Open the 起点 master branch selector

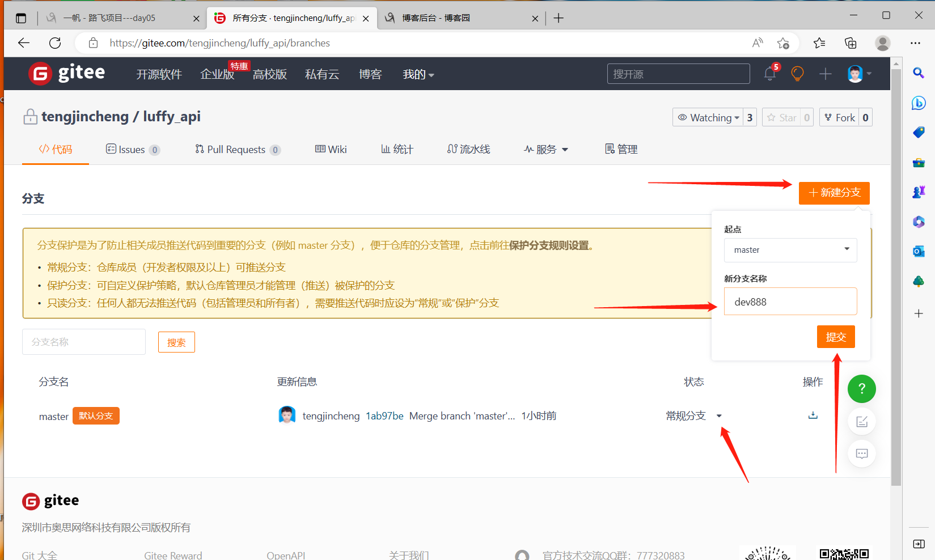coord(790,250)
